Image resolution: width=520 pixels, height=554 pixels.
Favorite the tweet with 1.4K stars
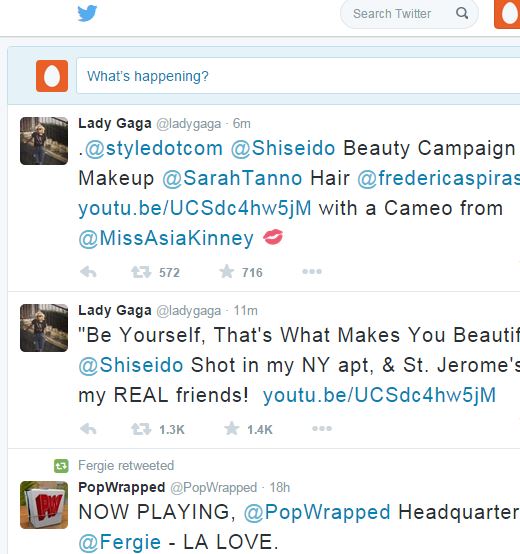click(232, 429)
